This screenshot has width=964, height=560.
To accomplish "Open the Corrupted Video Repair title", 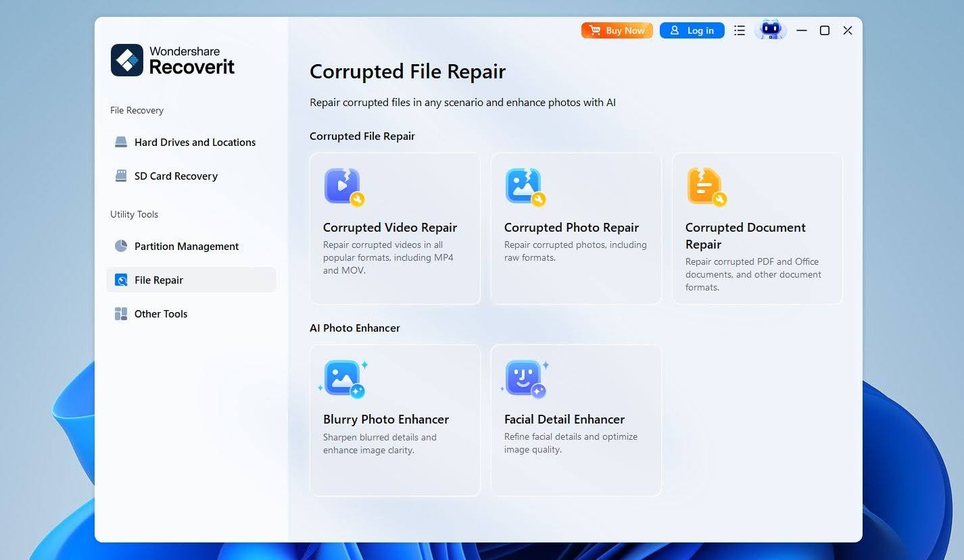I will coord(390,228).
